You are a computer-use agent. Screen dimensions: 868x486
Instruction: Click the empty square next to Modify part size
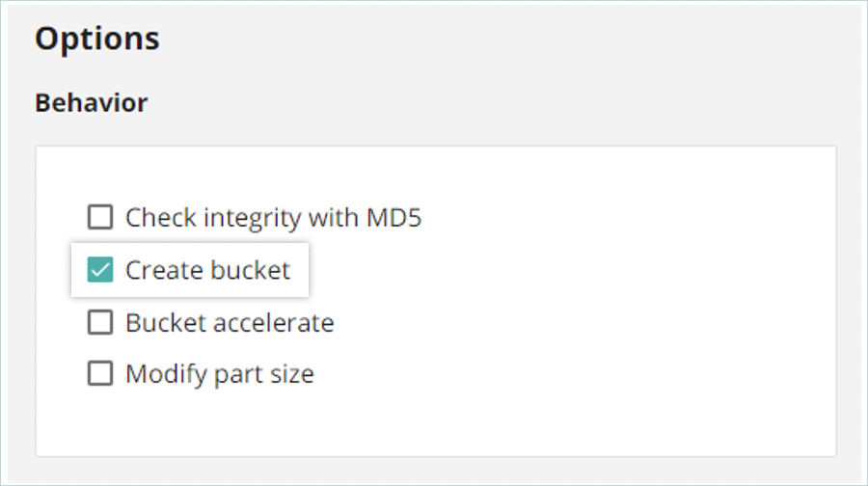tap(100, 373)
